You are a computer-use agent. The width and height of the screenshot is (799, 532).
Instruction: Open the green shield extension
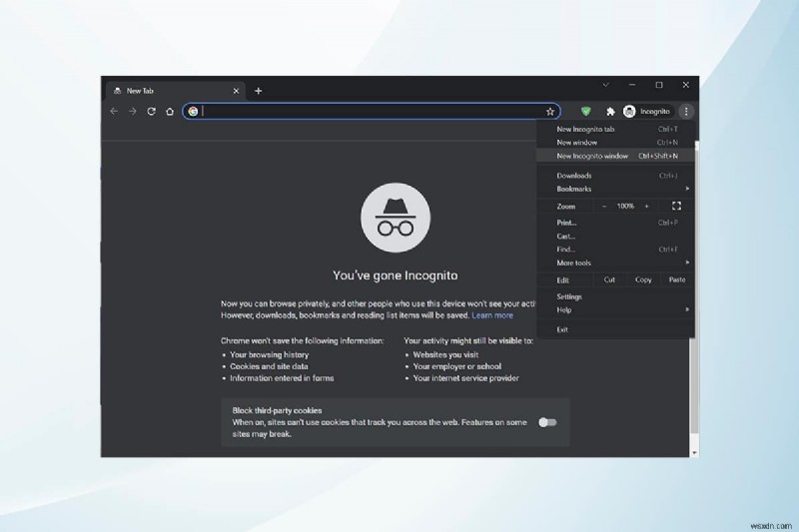click(586, 111)
